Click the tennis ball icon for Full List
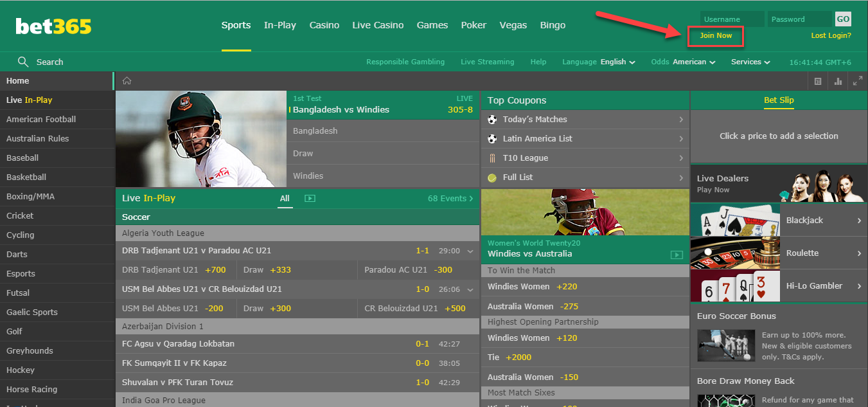The width and height of the screenshot is (868, 407). (x=492, y=177)
